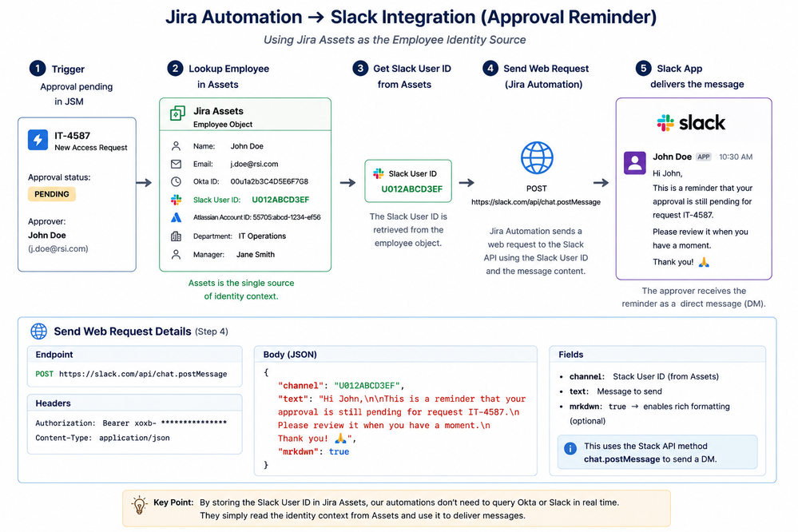Click the URL under the POST globe

click(536, 202)
